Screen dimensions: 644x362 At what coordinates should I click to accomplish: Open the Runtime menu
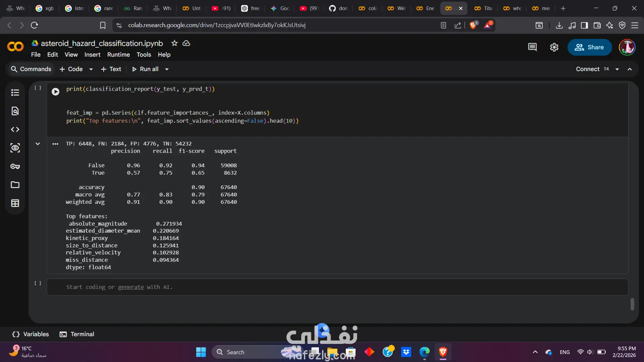[118, 55]
